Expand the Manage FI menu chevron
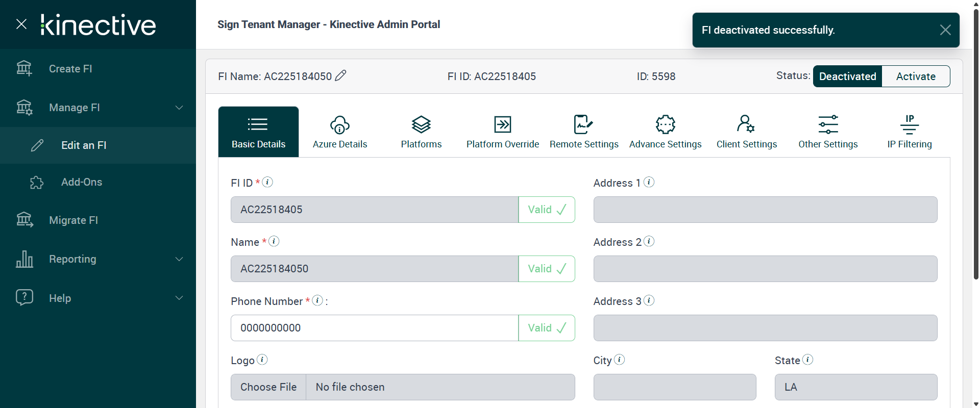Screen dimensions: 980x408 coord(179,108)
